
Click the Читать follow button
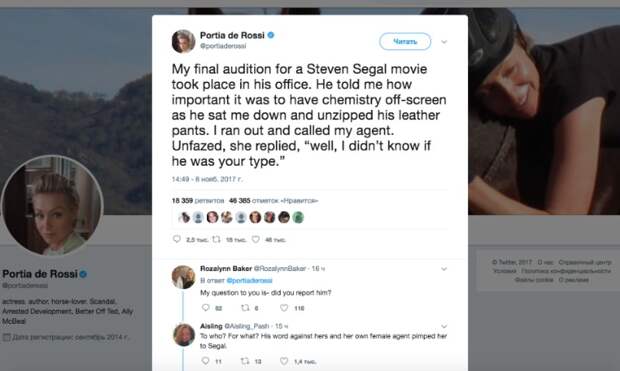(x=405, y=41)
